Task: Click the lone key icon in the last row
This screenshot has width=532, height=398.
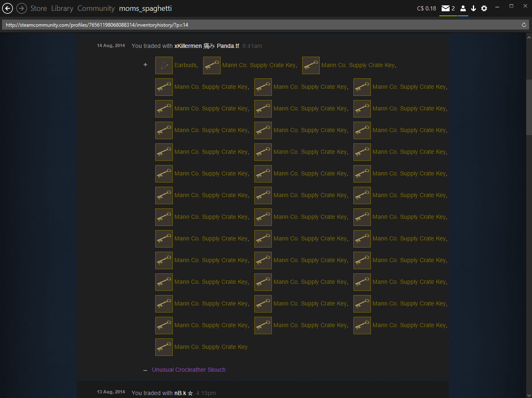Action: coord(164,347)
